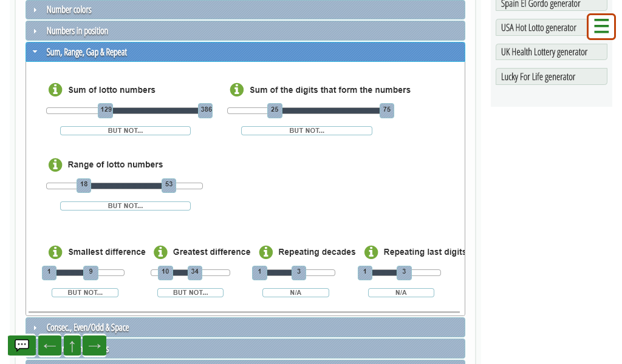This screenshot has width=622, height=364.
Task: Show info for Sum of the digits
Action: (x=237, y=90)
